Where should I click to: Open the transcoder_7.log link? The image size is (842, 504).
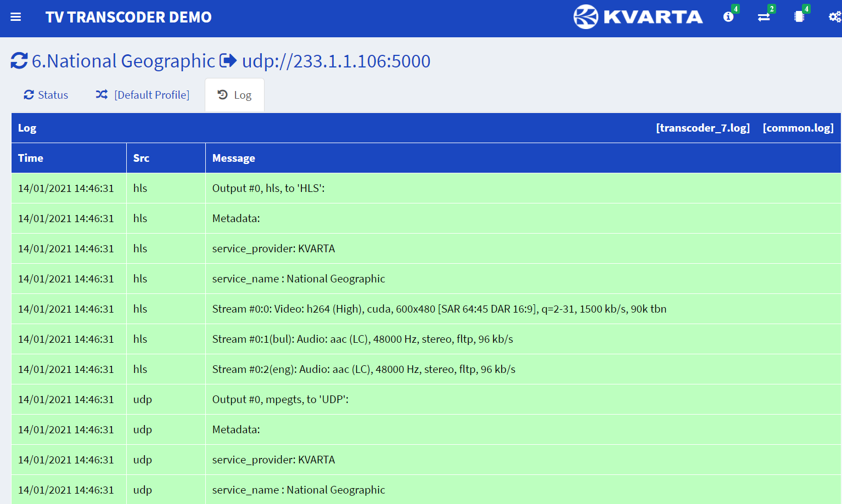pos(703,128)
